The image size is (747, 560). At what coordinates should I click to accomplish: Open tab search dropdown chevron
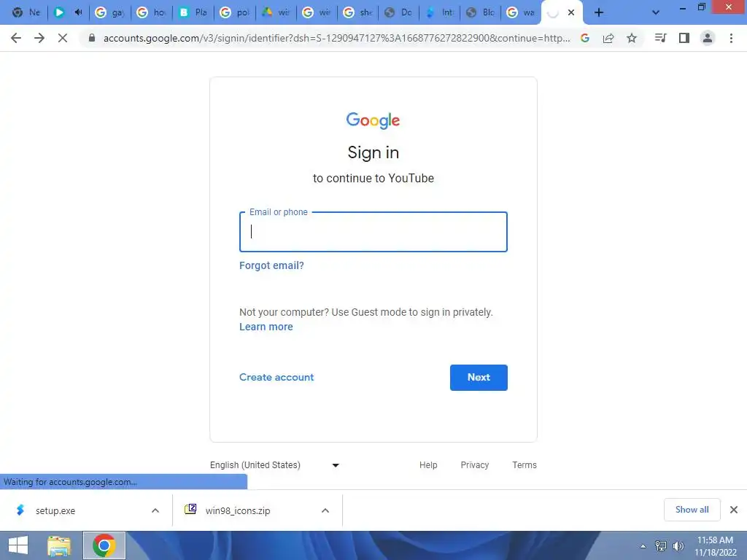pyautogui.click(x=656, y=12)
